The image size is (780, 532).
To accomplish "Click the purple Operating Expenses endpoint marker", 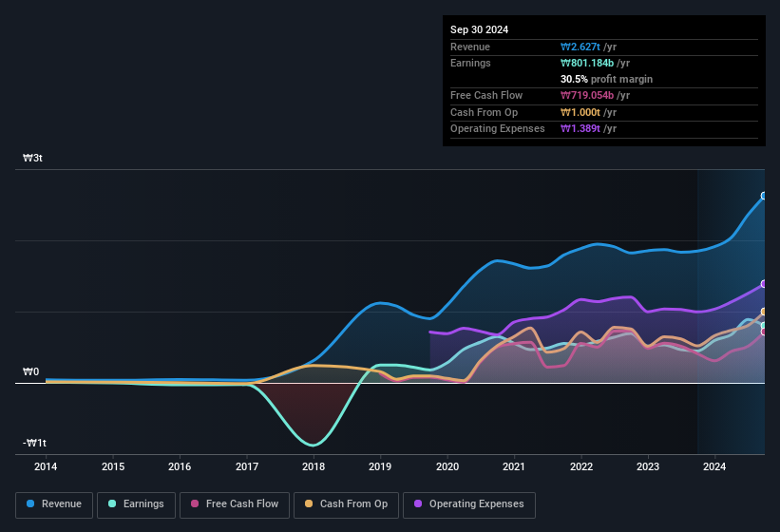I will pyautogui.click(x=764, y=284).
